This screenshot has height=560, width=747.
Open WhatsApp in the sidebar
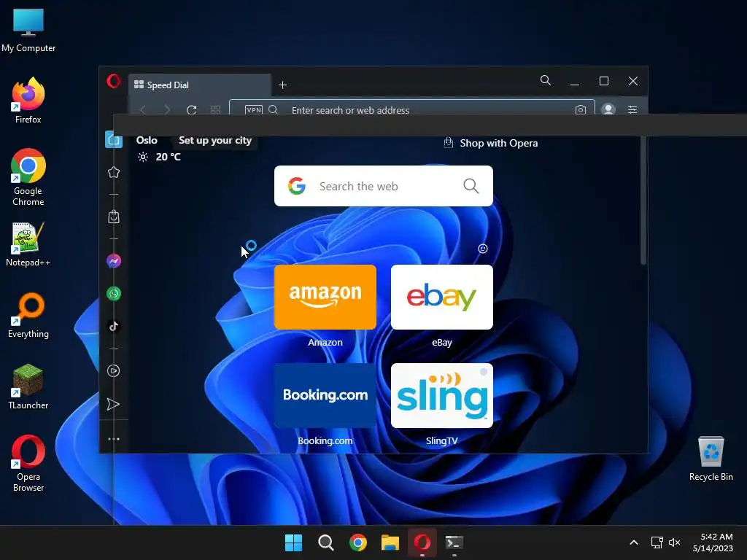coord(113,294)
